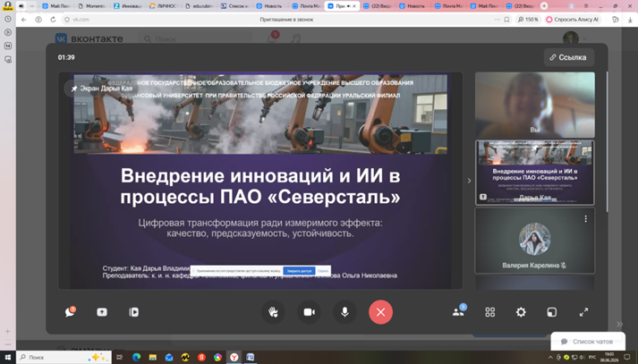This screenshot has width=638, height=364.
Task: Switch to the Список browser tab
Action: tap(235, 6)
